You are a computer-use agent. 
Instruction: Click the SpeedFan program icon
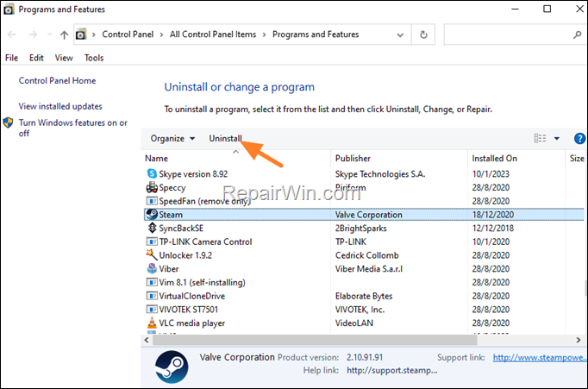pos(152,201)
